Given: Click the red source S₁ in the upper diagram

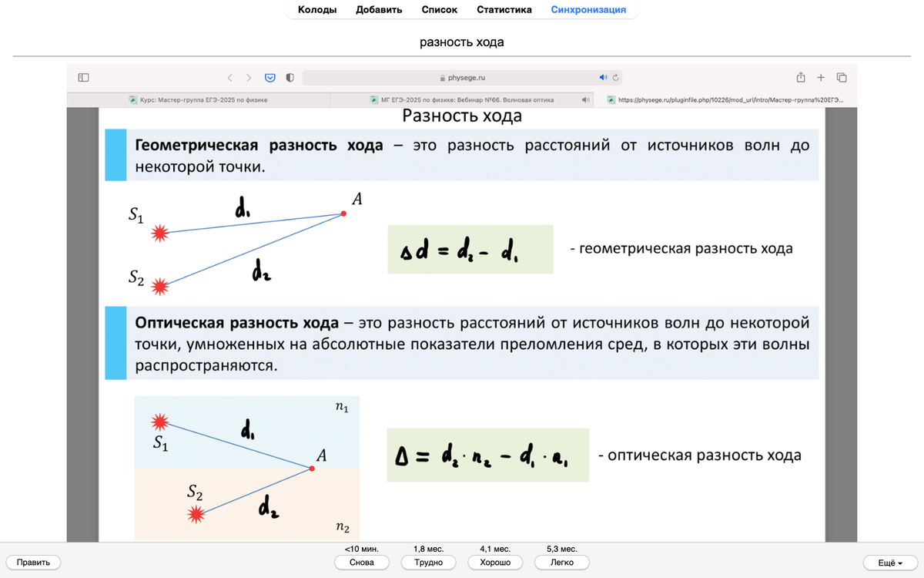Looking at the screenshot, I should [x=159, y=234].
